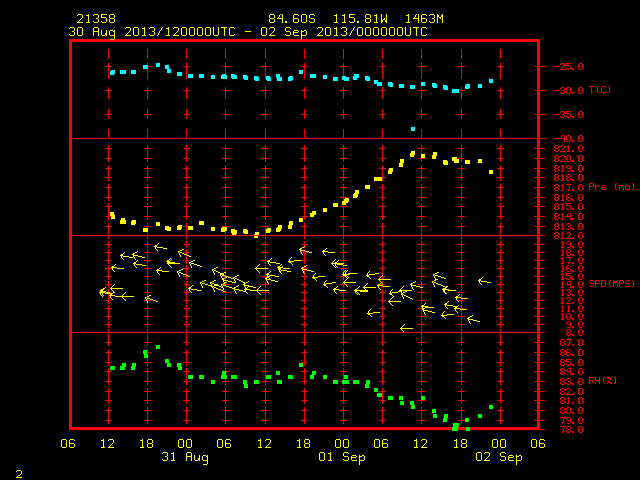The image size is (640, 480).
Task: Click the 02 Sep date label
Action: (x=499, y=457)
